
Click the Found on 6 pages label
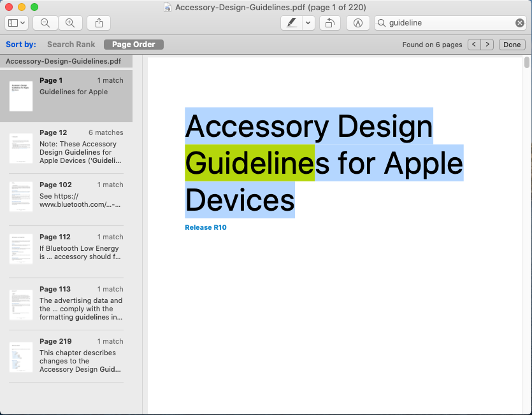pos(432,45)
